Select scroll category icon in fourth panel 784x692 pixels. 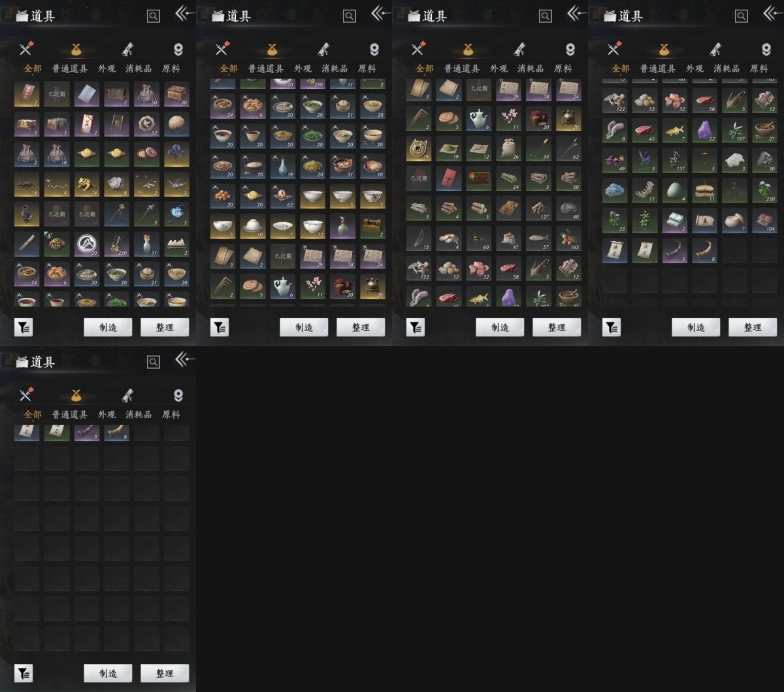point(716,49)
